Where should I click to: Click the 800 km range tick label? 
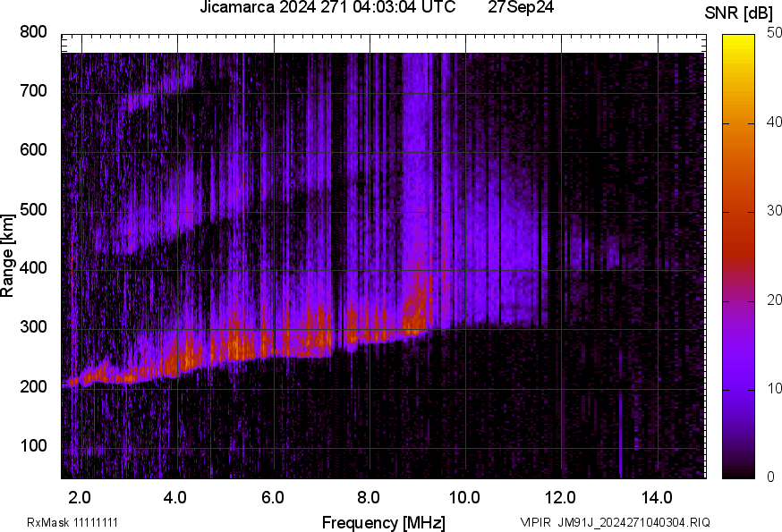tap(33, 32)
